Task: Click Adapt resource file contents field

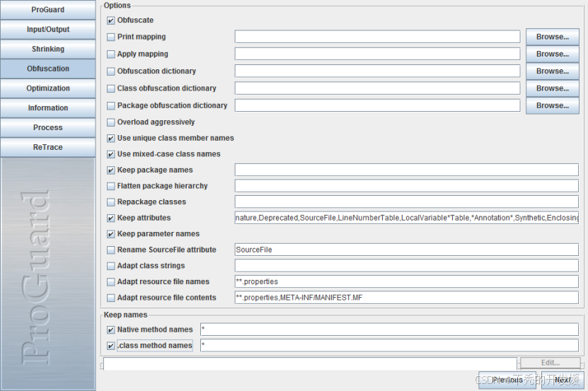Action: (x=406, y=298)
